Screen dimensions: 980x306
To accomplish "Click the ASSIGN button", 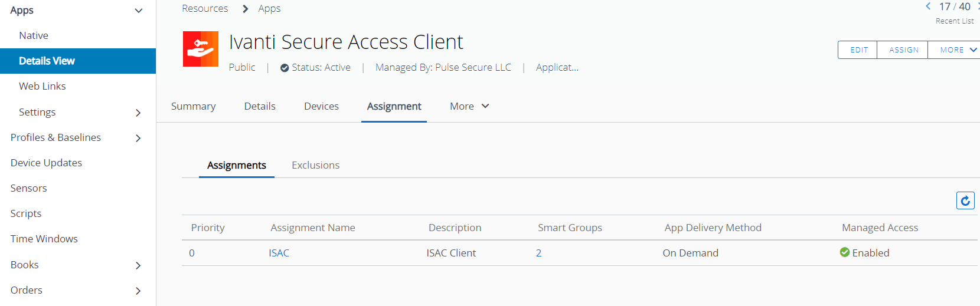I will [903, 50].
